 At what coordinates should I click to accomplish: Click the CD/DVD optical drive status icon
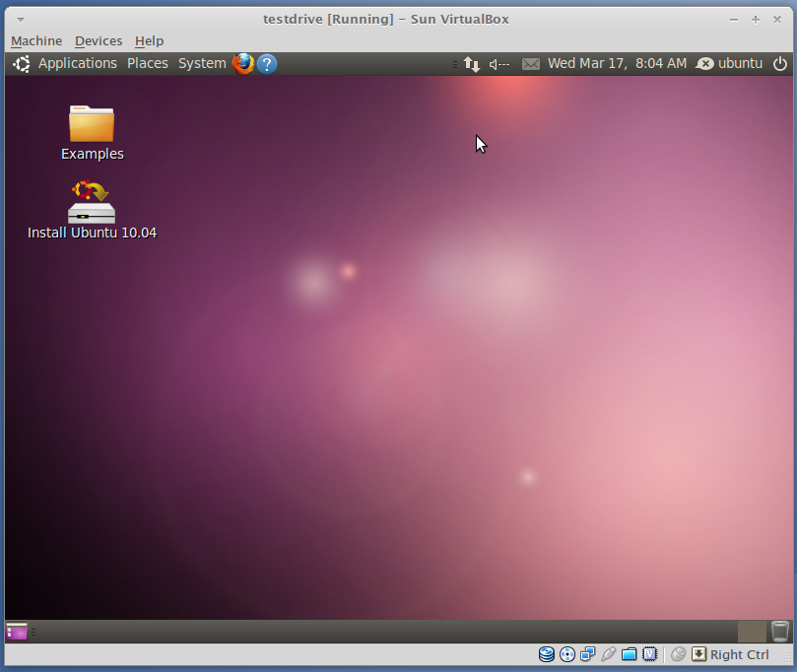(x=567, y=654)
